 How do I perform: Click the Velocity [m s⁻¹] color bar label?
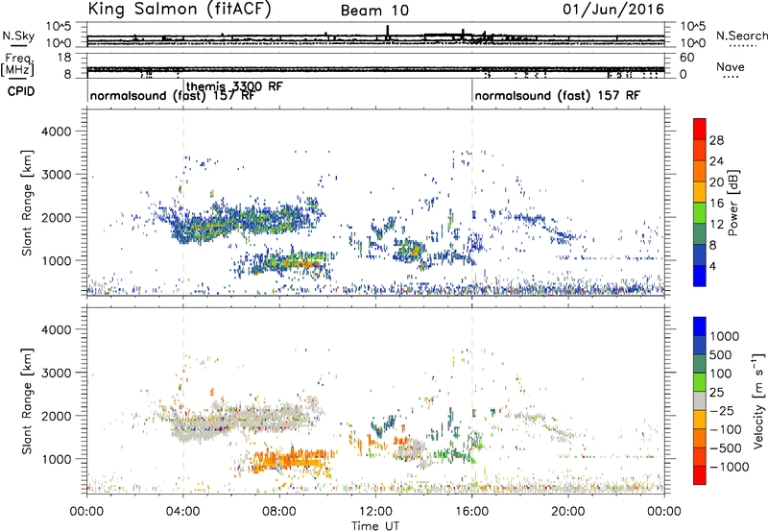tap(758, 400)
